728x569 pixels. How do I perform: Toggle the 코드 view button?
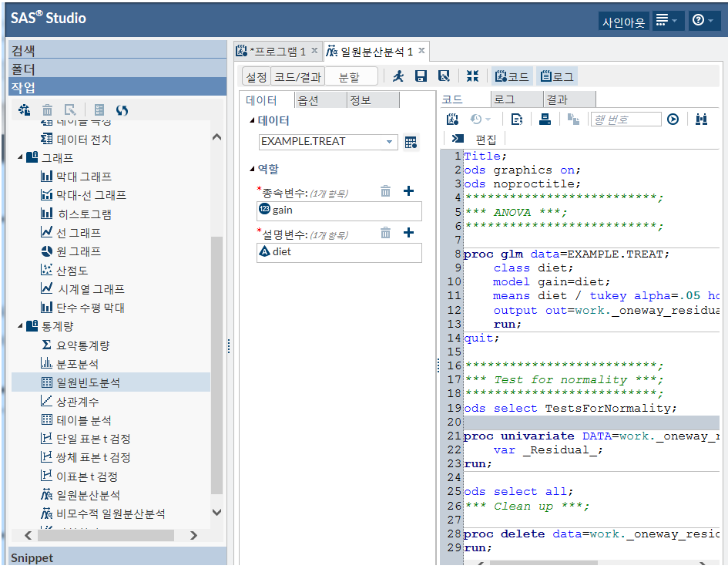click(x=512, y=76)
